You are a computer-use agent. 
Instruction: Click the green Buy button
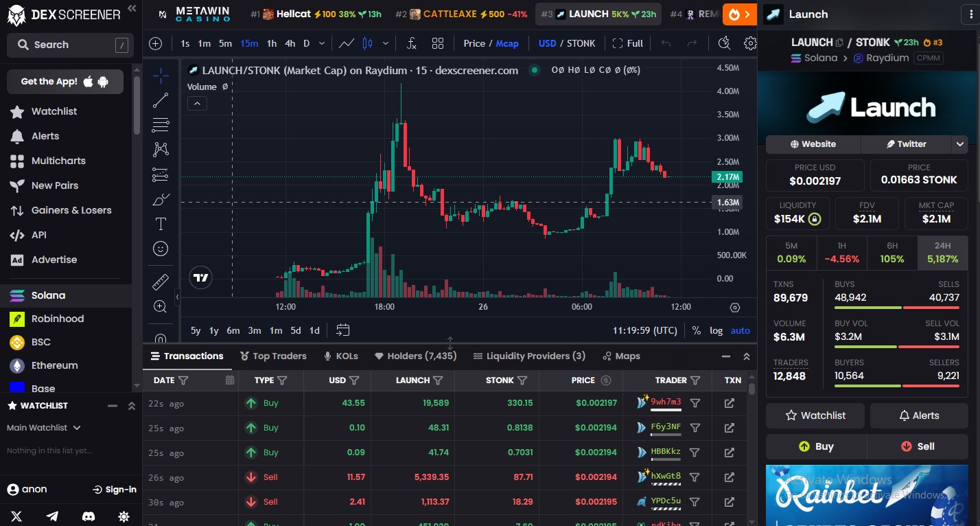click(x=816, y=446)
